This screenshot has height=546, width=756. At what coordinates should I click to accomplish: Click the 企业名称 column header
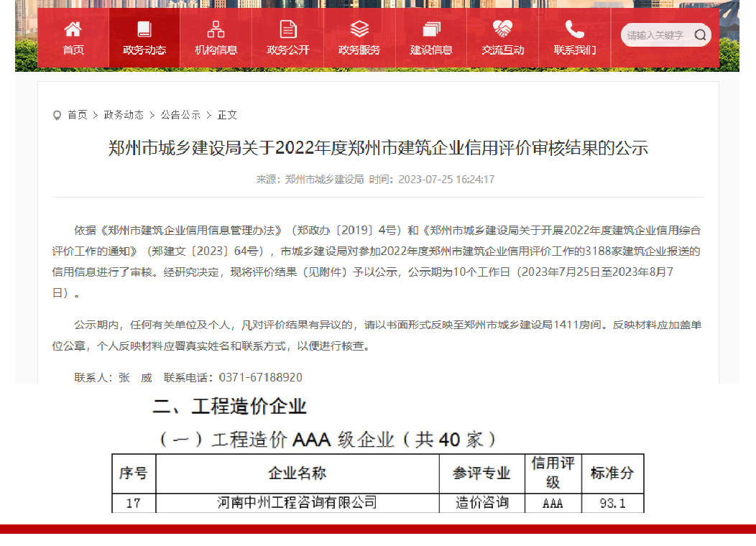tap(297, 473)
